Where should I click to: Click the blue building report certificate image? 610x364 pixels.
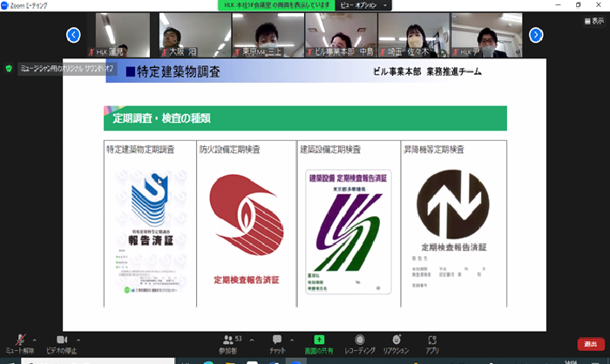tap(151, 232)
